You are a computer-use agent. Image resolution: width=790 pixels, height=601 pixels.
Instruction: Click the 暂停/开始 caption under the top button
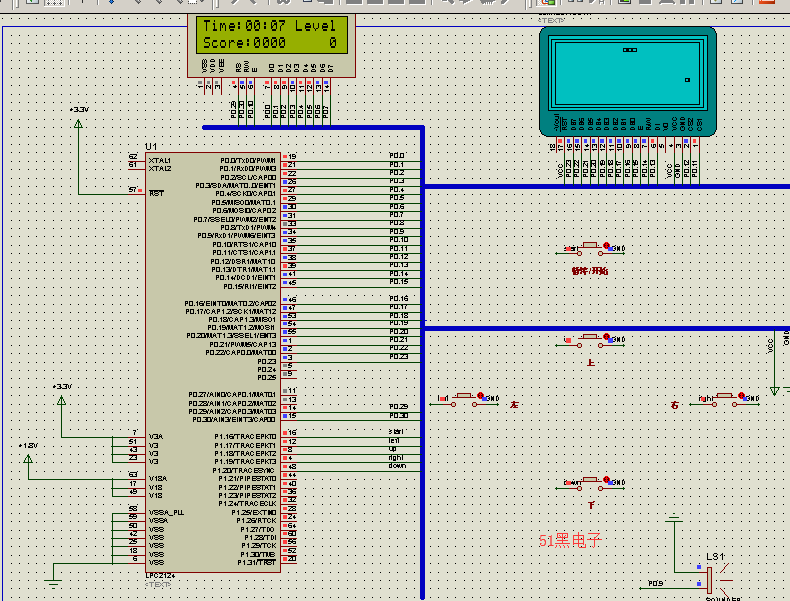point(590,271)
